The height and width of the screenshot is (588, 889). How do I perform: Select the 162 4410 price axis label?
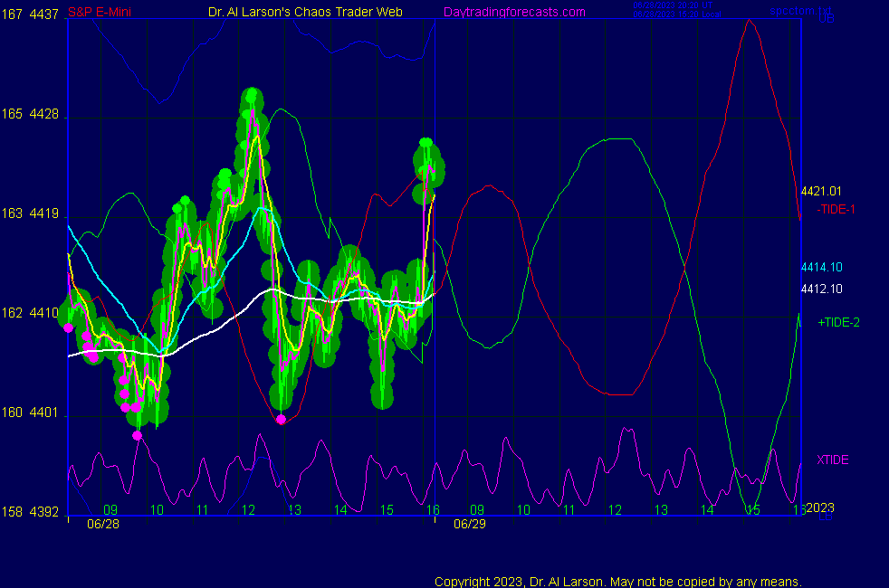30,313
